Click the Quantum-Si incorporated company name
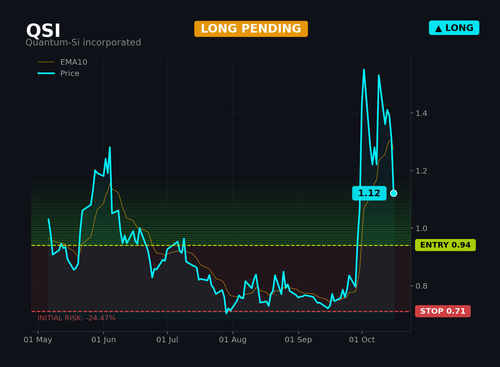The width and height of the screenshot is (500, 367). click(x=83, y=42)
